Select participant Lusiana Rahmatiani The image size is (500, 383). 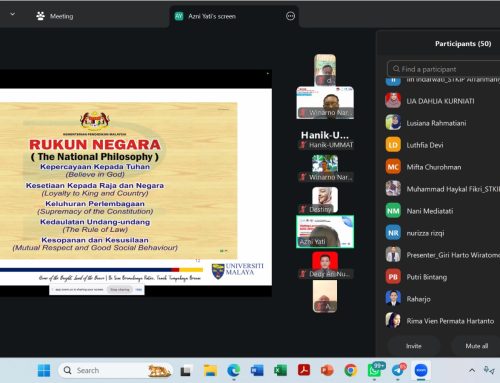click(x=442, y=123)
